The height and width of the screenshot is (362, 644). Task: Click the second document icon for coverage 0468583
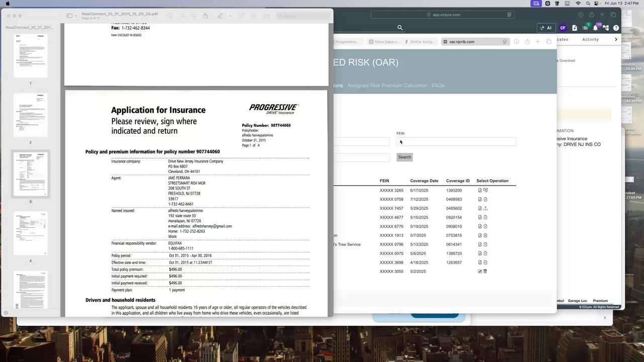(486, 200)
